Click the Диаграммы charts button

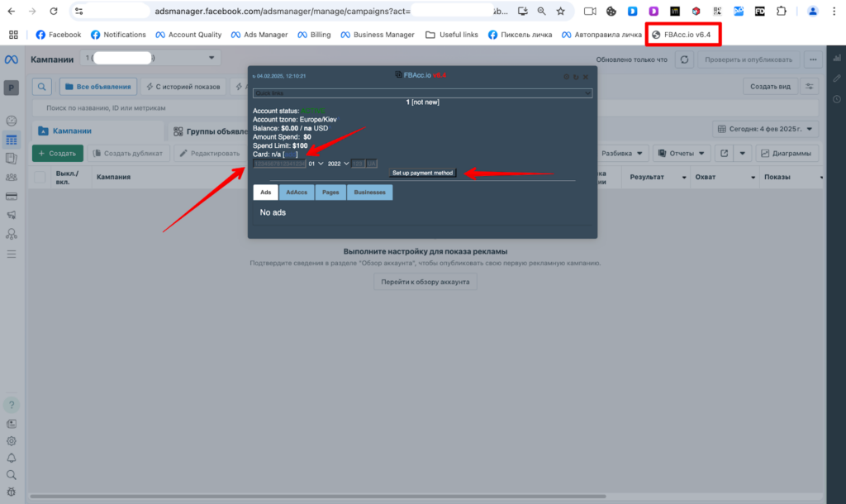coord(787,153)
